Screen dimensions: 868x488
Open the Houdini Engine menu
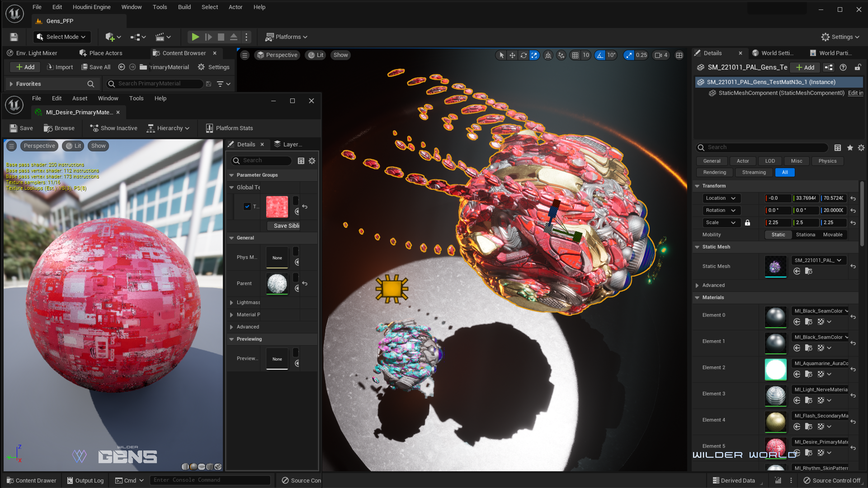(x=91, y=7)
